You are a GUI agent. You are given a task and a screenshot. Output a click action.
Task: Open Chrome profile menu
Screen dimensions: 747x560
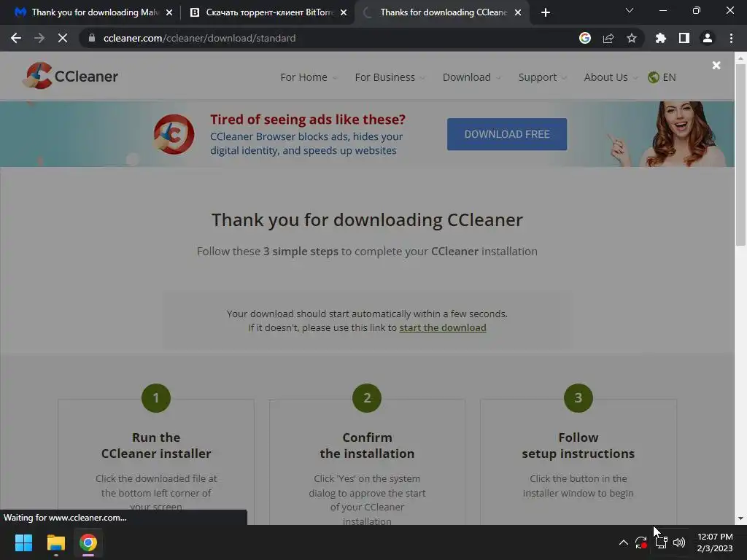click(708, 38)
